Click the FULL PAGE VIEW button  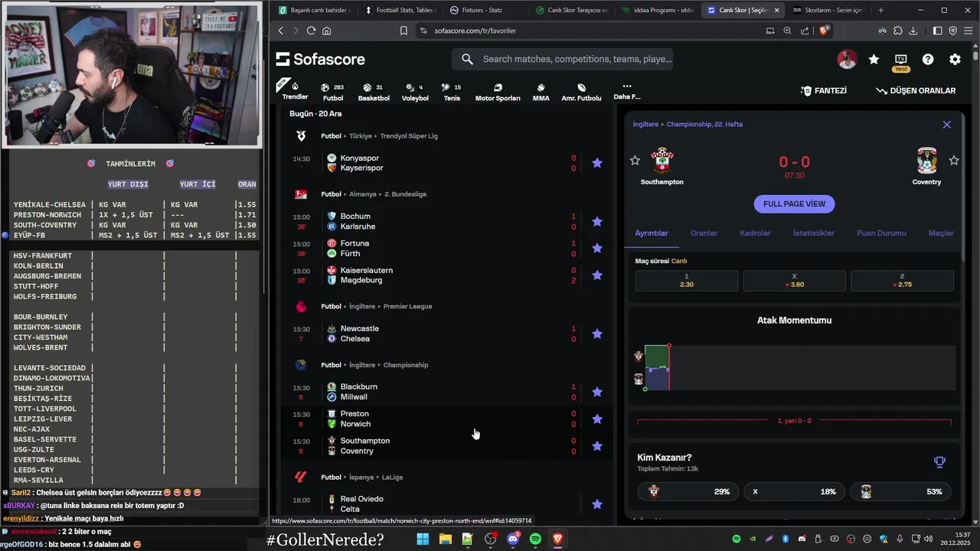tap(794, 204)
